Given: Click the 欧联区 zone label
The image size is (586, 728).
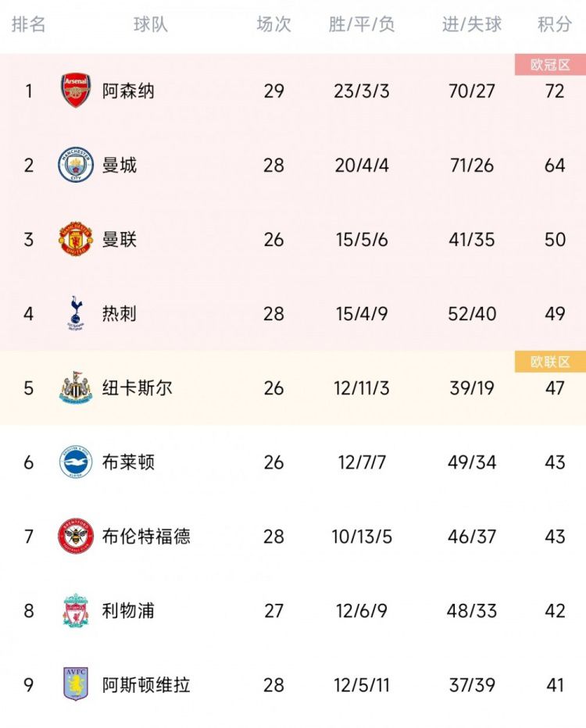Looking at the screenshot, I should point(550,362).
